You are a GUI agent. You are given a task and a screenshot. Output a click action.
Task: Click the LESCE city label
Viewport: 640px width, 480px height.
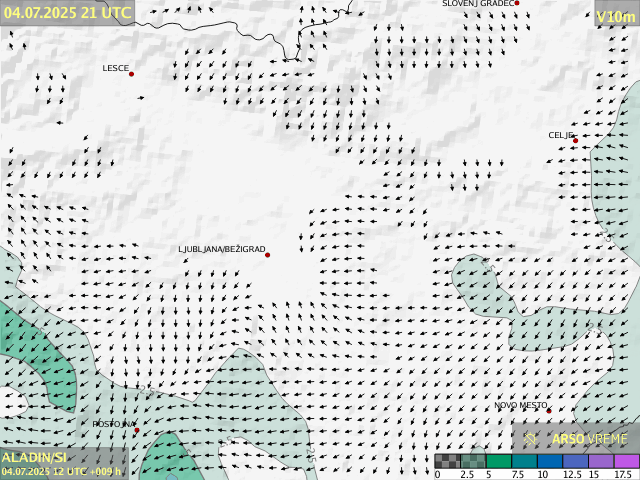(116, 68)
